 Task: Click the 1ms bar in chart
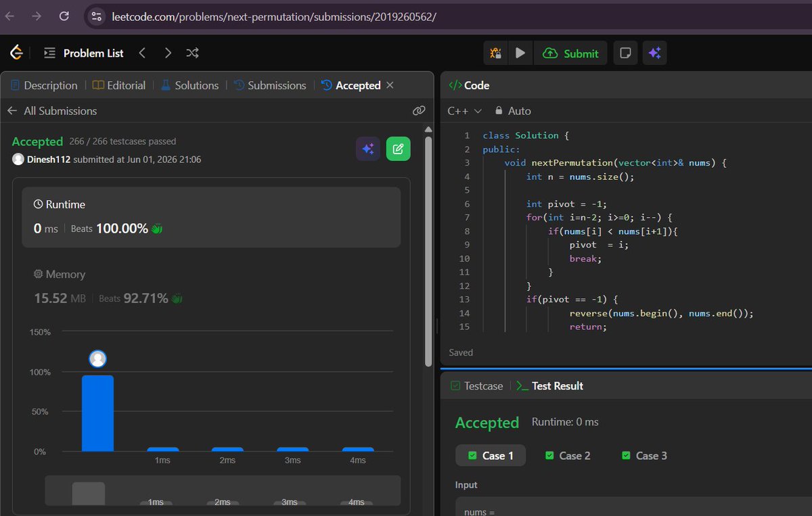pos(162,449)
